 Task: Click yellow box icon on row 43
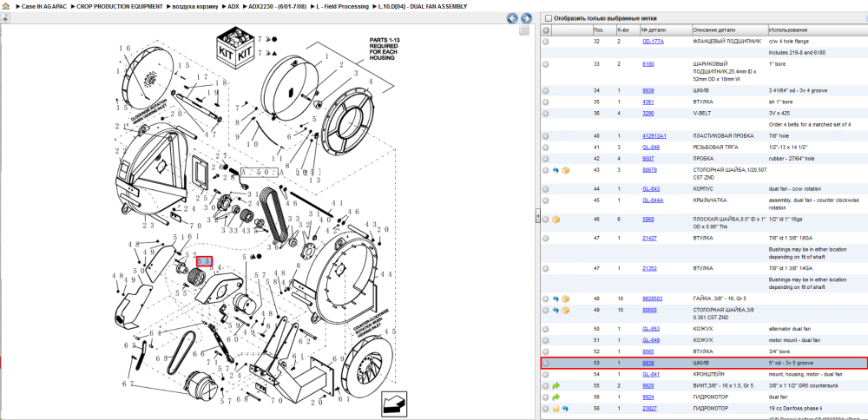point(565,170)
